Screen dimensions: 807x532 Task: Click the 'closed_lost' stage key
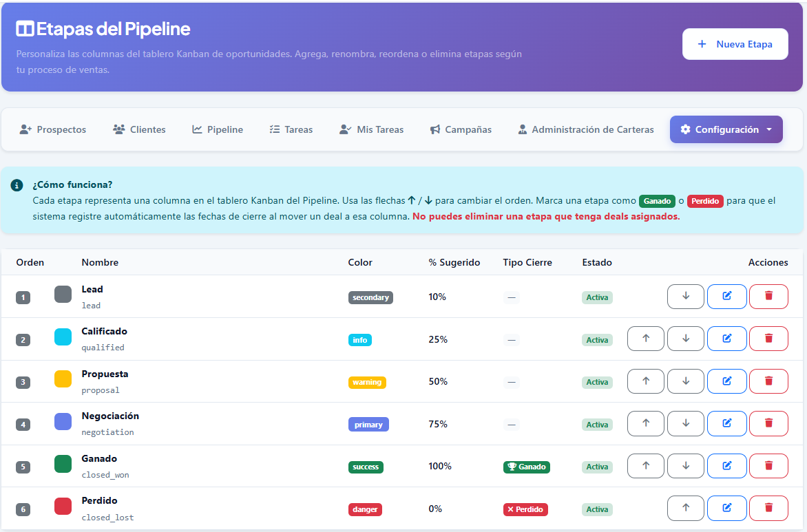[107, 518]
